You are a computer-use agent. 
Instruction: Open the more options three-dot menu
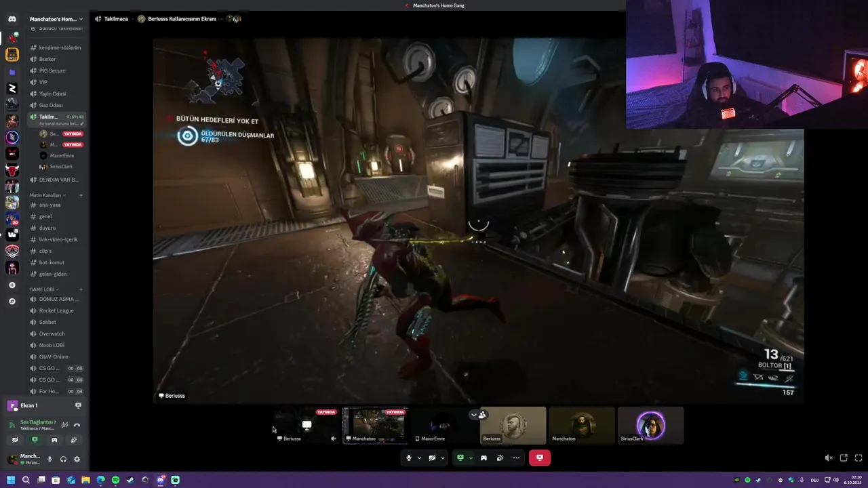pos(516,457)
